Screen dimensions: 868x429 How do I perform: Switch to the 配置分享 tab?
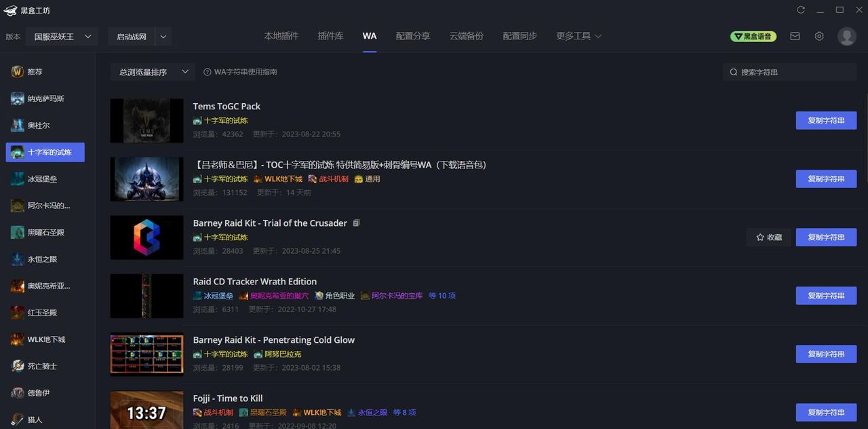(412, 36)
